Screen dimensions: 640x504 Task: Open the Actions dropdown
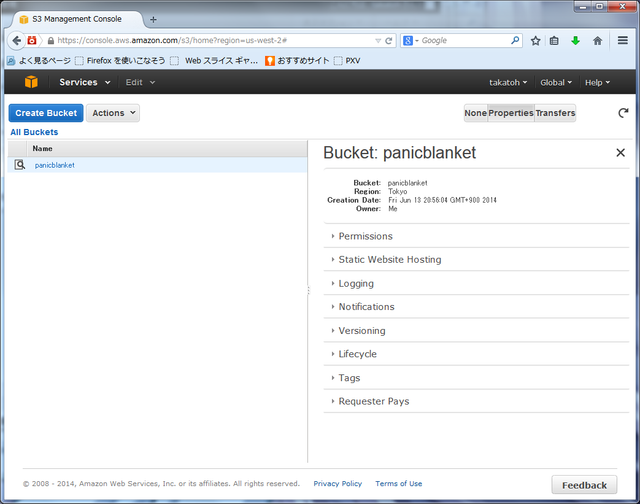coord(113,113)
